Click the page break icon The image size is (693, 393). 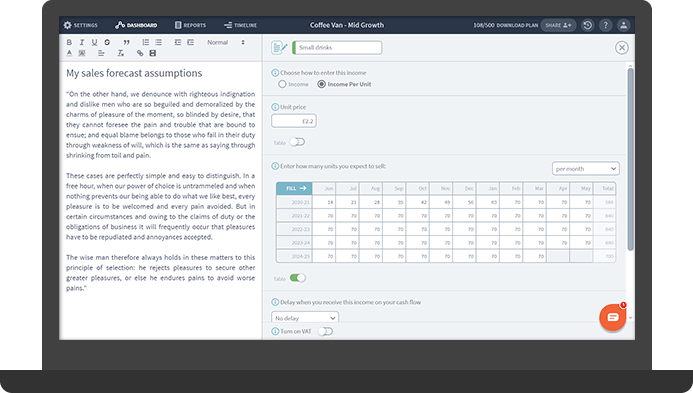(x=152, y=53)
